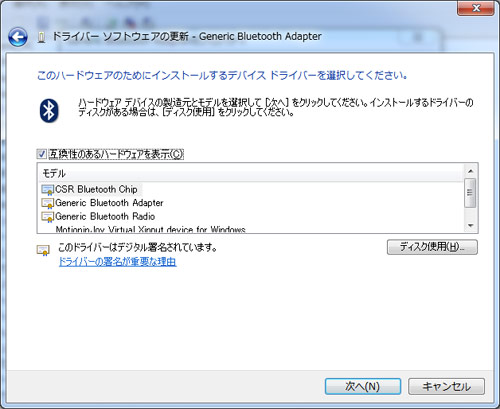Viewport: 500px width, 409px height.
Task: Click the model list scrollbar thumb
Action: click(470, 193)
